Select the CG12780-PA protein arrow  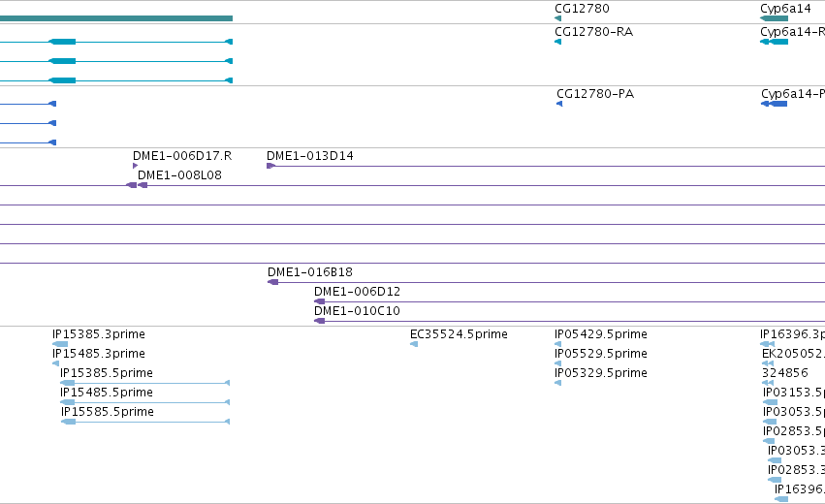pyautogui.click(x=559, y=104)
